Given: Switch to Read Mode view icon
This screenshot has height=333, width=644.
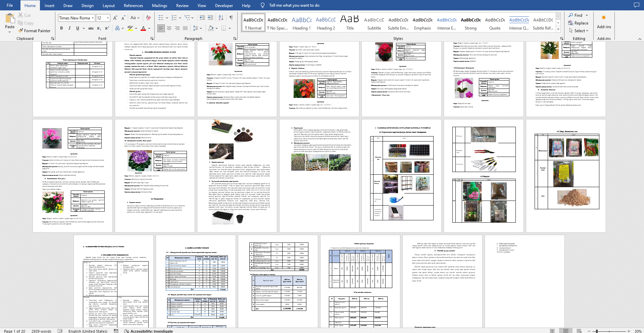Looking at the screenshot, I should pos(552,331).
